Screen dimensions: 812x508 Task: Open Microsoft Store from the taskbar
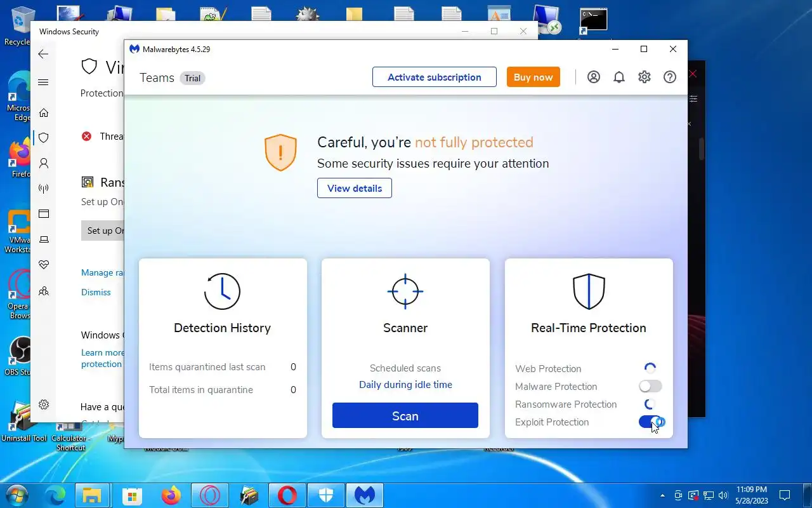pos(132,495)
